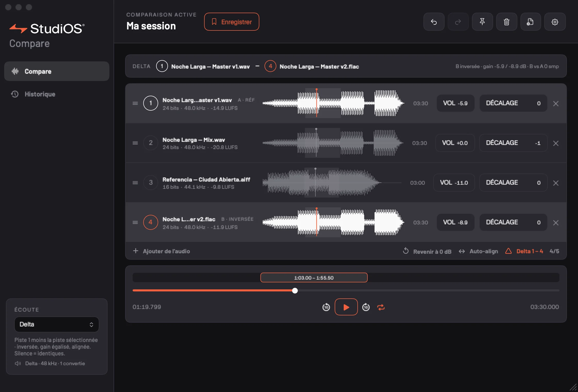Edit DÉCALAGE 0 field on track 1
This screenshot has height=392, width=578.
(513, 103)
